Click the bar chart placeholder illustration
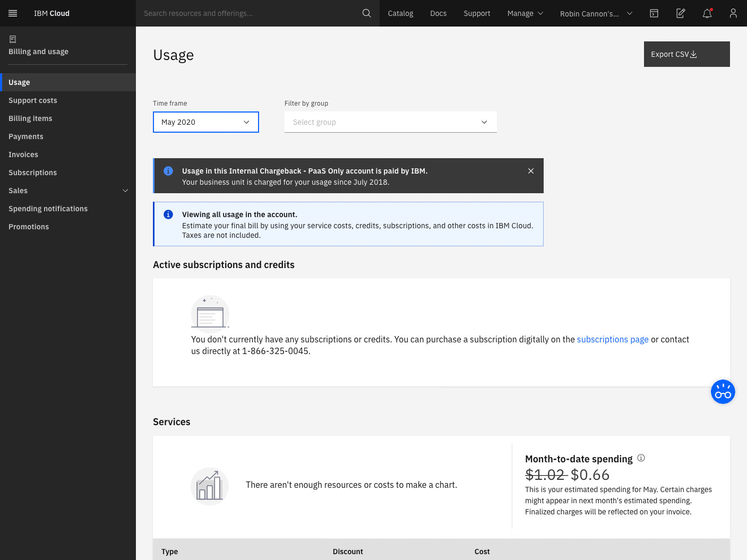The image size is (747, 560). (210, 486)
